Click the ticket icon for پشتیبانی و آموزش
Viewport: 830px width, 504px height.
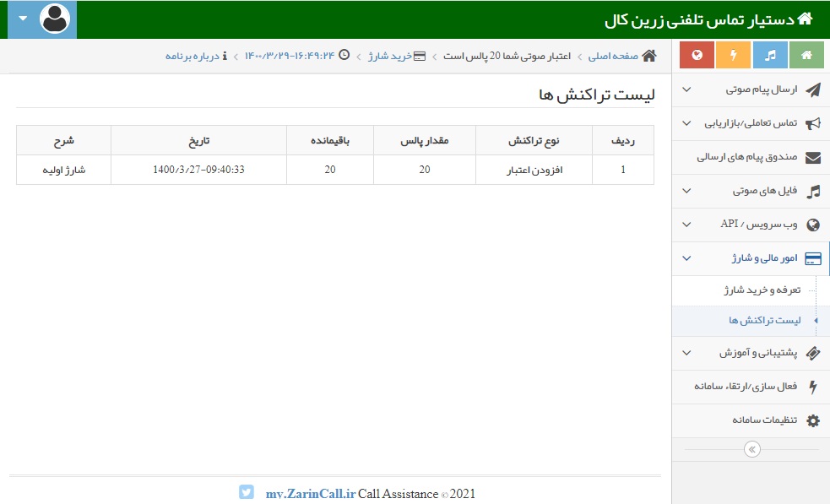(x=813, y=353)
